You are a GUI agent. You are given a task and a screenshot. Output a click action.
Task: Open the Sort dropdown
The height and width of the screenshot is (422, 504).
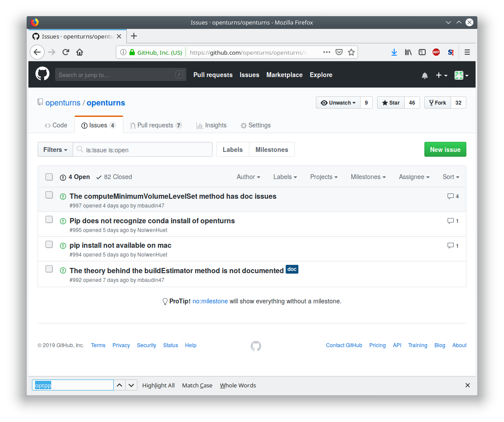tap(451, 177)
